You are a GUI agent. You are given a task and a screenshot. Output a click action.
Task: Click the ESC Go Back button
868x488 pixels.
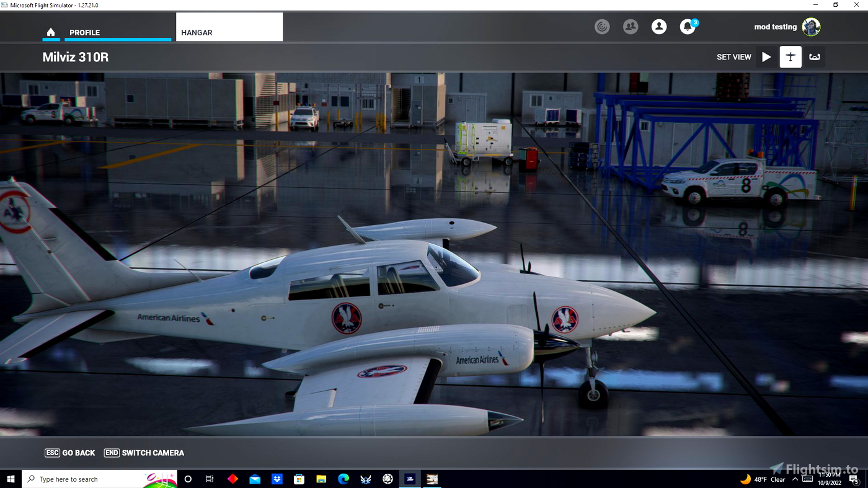point(69,453)
